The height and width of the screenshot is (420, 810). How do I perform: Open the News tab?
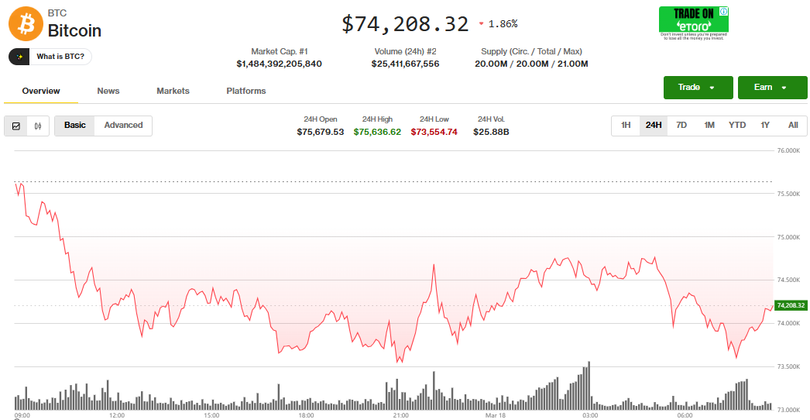[108, 91]
